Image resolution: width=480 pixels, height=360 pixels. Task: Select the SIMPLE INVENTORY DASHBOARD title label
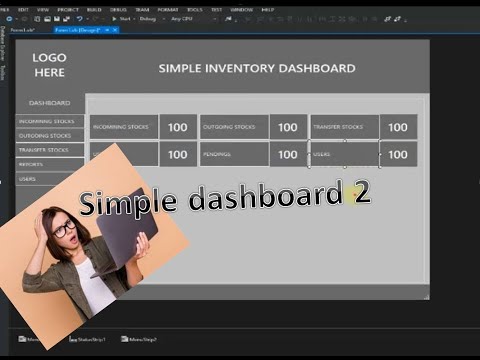tap(257, 68)
